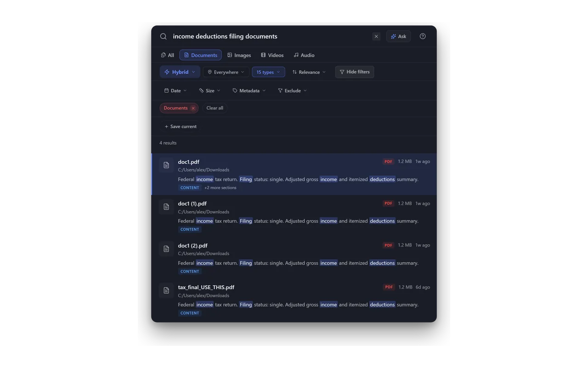
Task: Click the Date calendar icon
Action: point(166,91)
